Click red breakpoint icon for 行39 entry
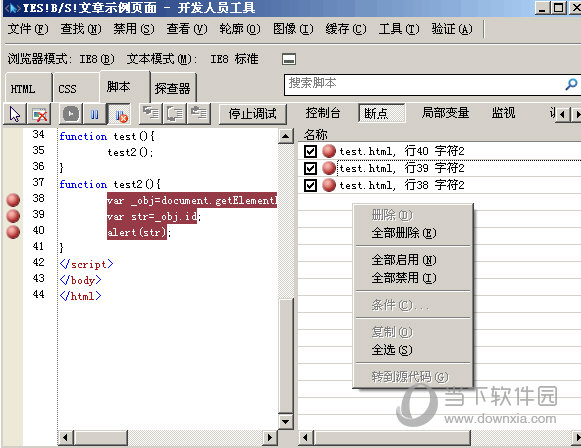Viewport: 581px width, 448px height. pos(329,168)
